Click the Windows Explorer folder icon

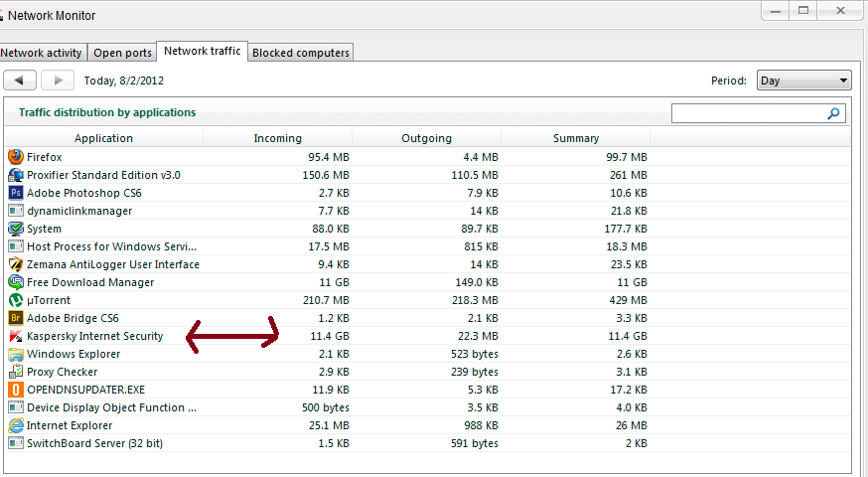click(16, 354)
